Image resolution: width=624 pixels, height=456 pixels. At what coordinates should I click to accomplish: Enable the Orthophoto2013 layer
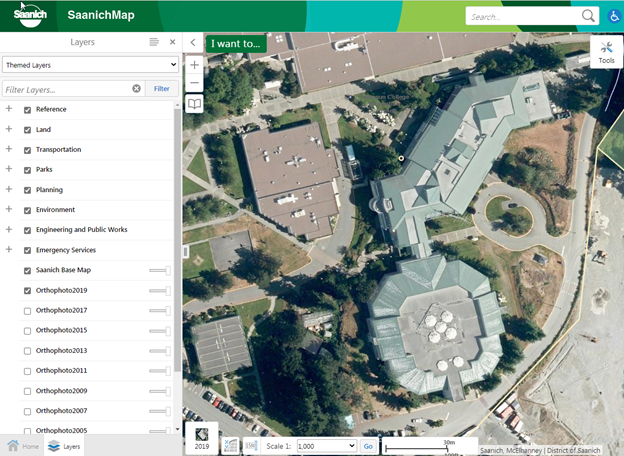(27, 351)
